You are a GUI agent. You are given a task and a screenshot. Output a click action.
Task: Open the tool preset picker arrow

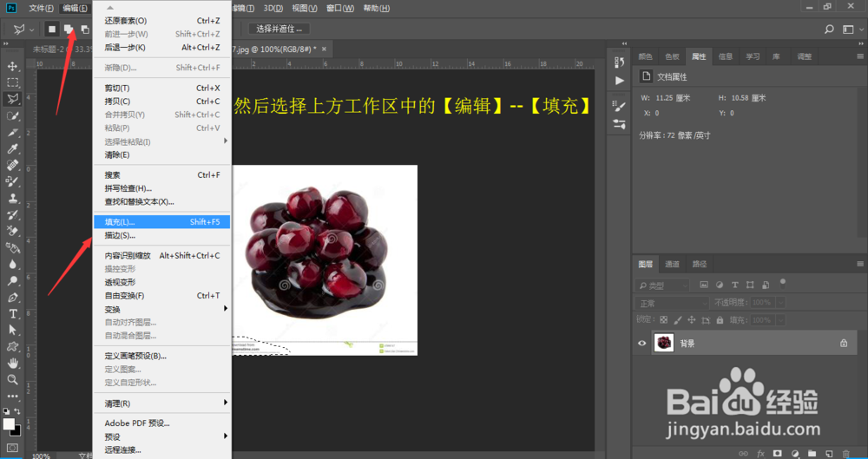tap(31, 30)
